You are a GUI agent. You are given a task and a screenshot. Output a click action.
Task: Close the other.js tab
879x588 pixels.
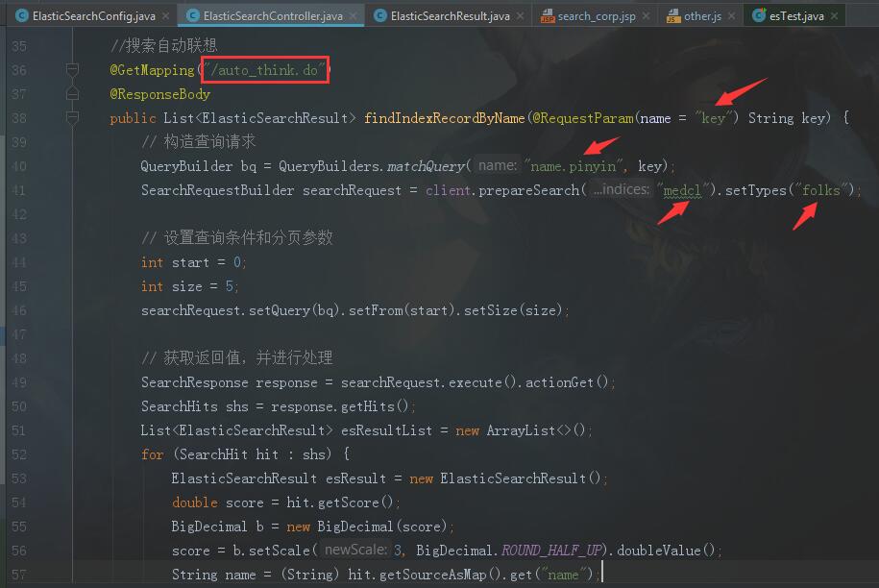tap(732, 16)
